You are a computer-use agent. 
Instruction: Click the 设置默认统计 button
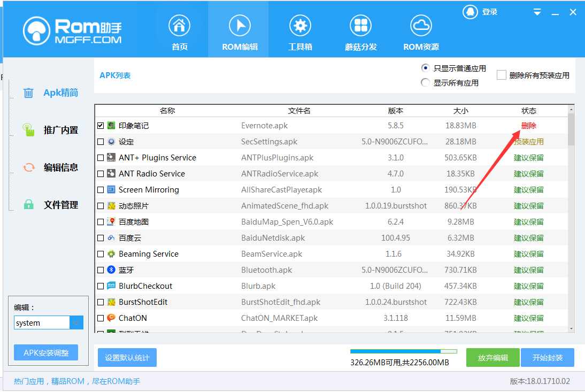[127, 358]
